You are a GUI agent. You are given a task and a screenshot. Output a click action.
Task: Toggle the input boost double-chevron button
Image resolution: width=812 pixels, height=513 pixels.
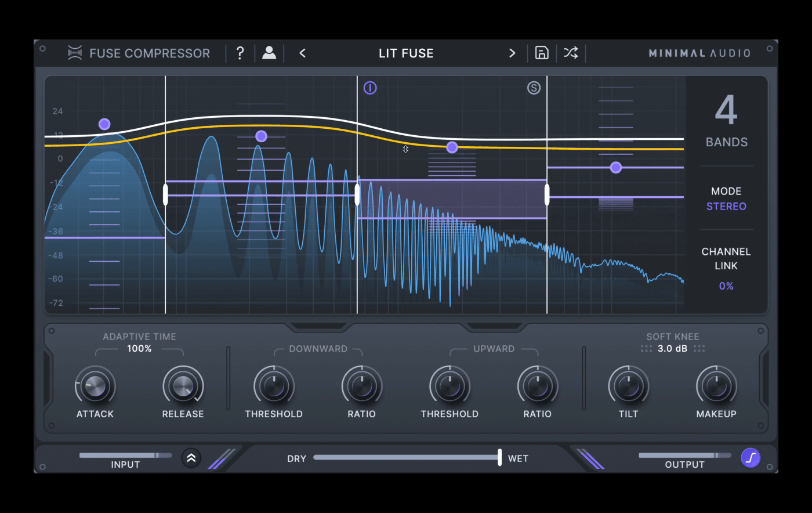coord(191,458)
